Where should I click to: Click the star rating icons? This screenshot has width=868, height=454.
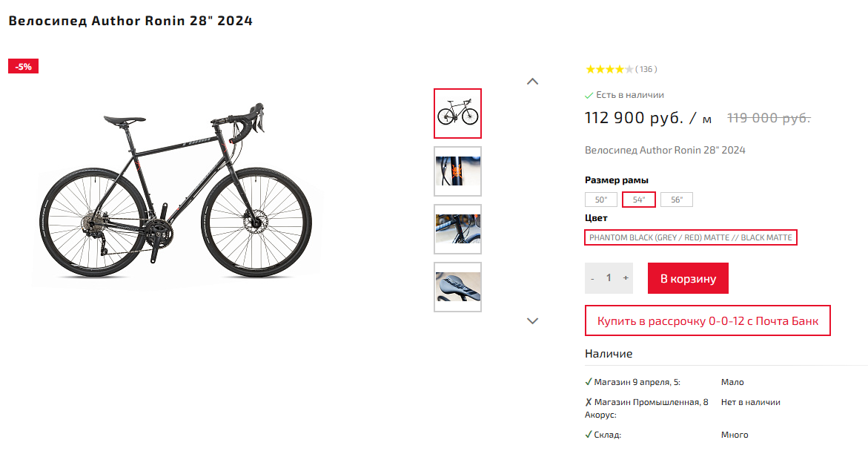click(609, 70)
